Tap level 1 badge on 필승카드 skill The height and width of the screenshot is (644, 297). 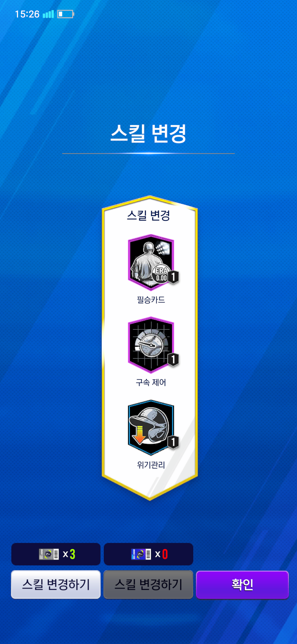[173, 277]
